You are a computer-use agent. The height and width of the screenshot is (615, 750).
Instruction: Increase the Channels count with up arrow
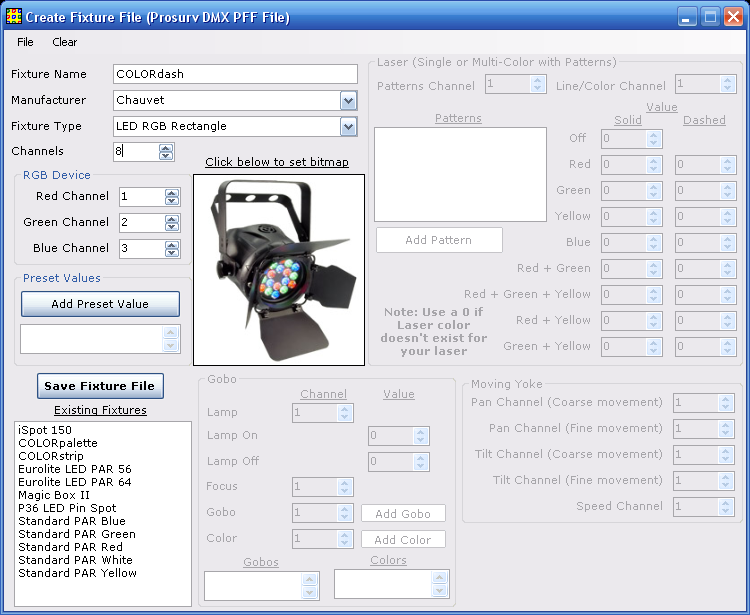point(166,148)
